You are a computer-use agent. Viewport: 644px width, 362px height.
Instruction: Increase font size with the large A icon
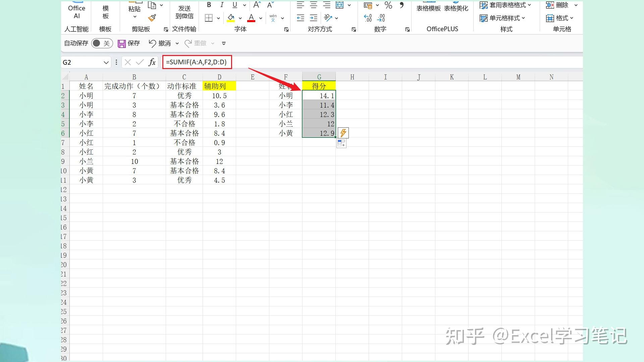click(x=257, y=5)
